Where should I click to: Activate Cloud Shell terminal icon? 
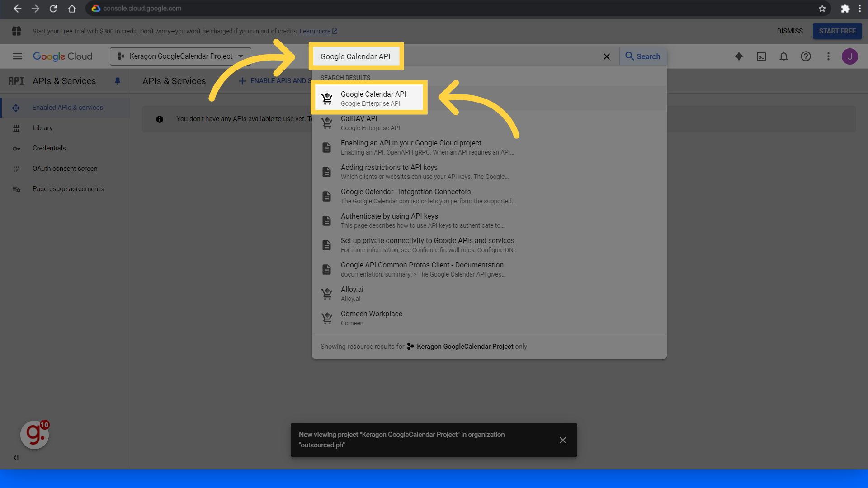tap(761, 56)
